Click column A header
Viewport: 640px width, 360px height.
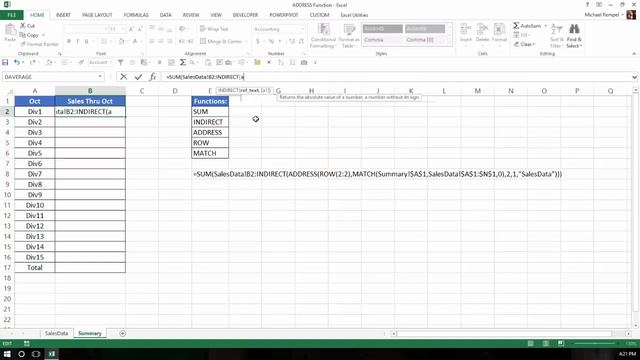click(35, 91)
